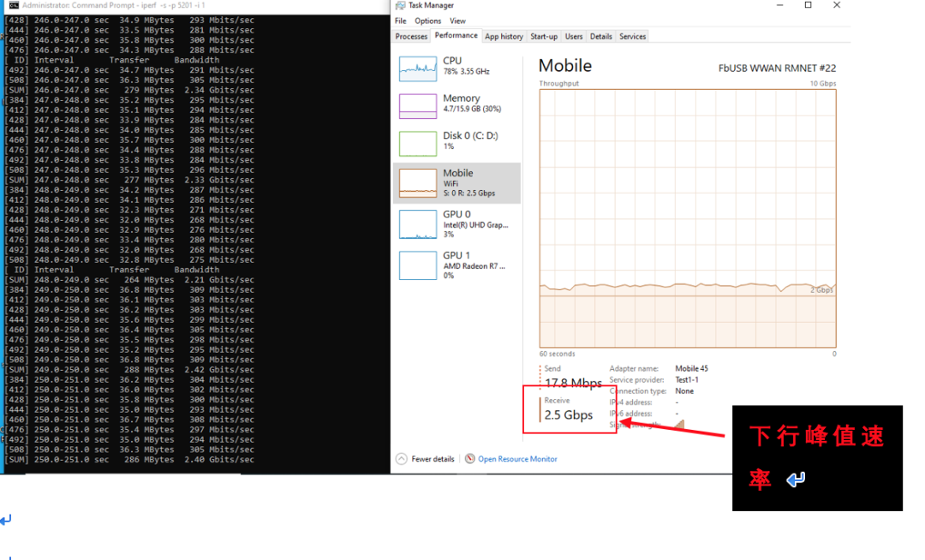The width and height of the screenshot is (925, 560).
Task: Click the Receive 2.5 Gbps value
Action: (569, 415)
